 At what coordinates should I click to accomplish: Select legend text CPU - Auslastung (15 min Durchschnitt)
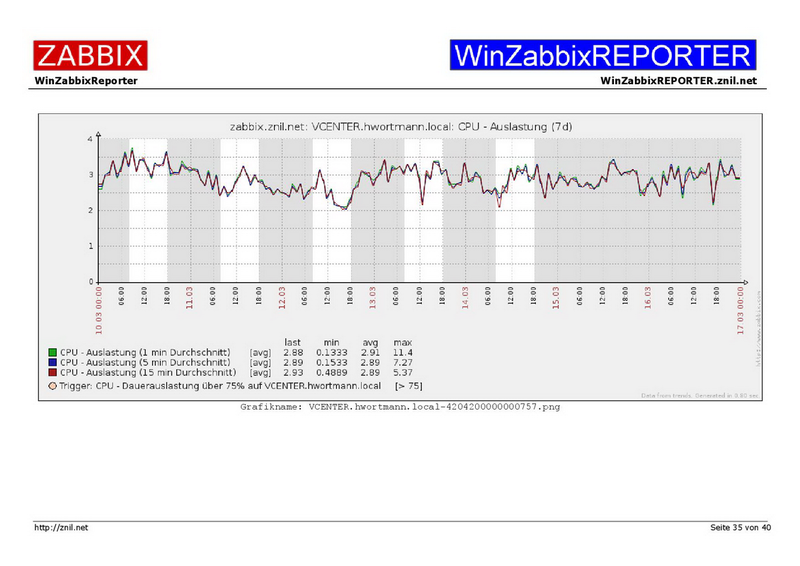click(x=148, y=373)
